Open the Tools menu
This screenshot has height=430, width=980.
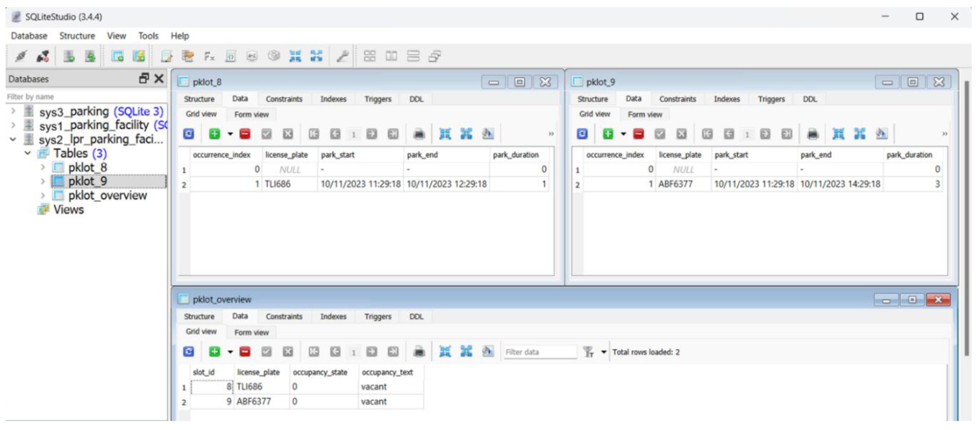(148, 35)
